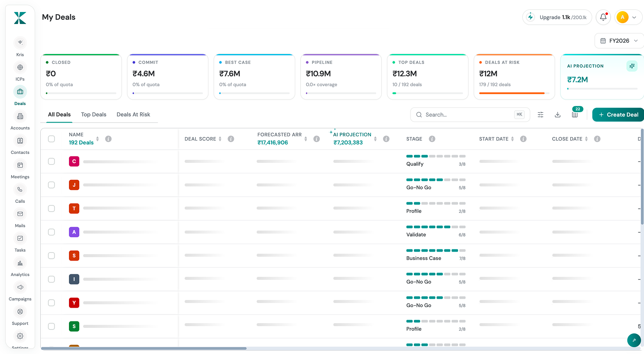
Task: Select the deal row with Y avatar
Action: (x=51, y=303)
